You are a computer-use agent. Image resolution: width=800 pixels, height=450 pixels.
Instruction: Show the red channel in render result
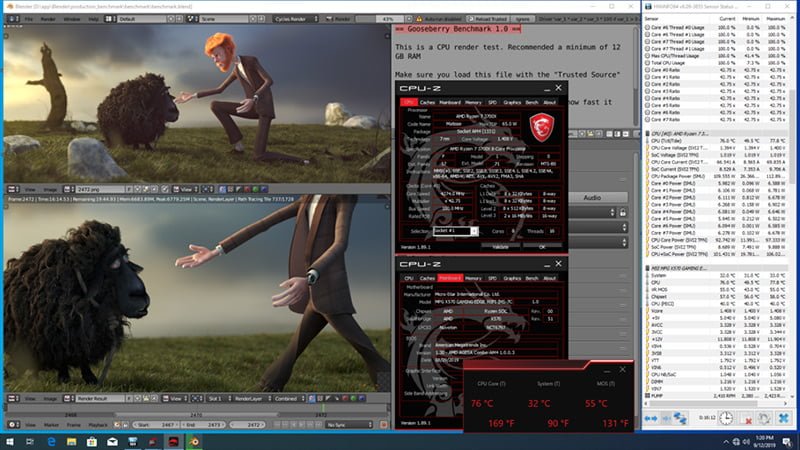pos(345,398)
